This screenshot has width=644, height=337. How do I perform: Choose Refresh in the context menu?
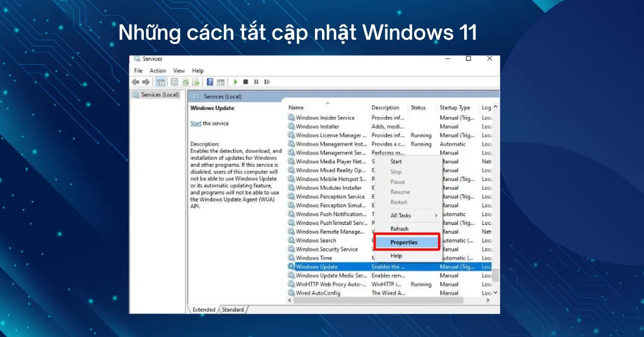point(408,229)
